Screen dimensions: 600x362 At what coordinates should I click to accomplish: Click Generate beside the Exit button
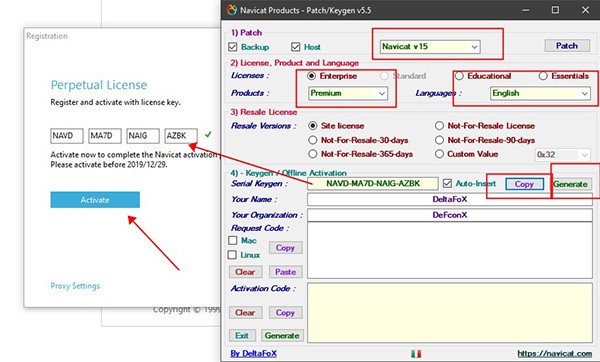click(282, 336)
